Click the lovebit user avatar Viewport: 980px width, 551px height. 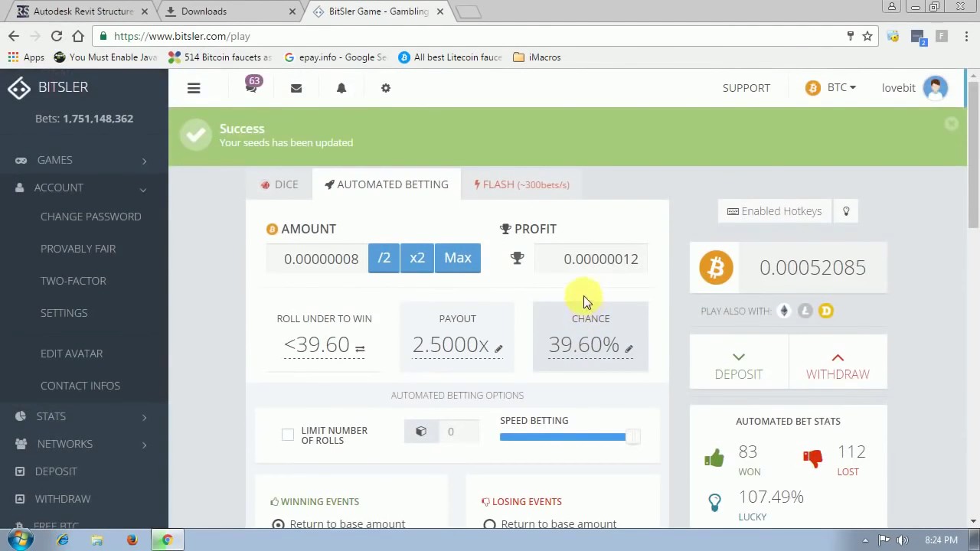tap(936, 88)
